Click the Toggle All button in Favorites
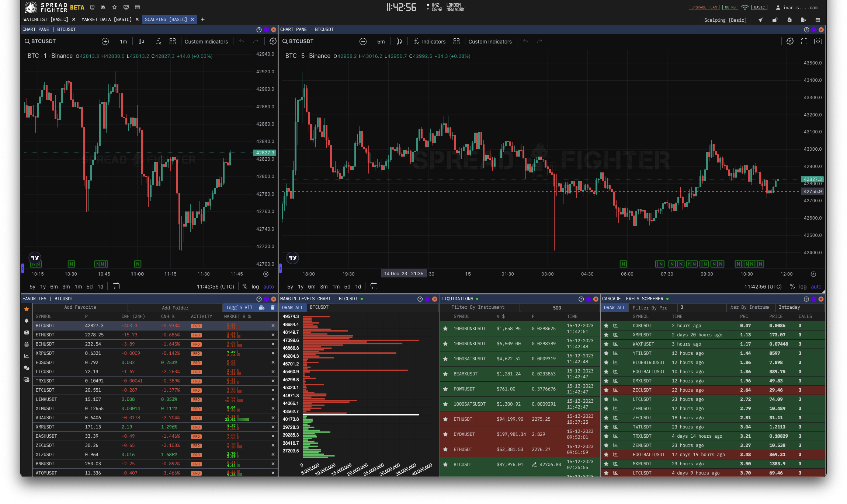The image size is (847, 504). pyautogui.click(x=239, y=308)
